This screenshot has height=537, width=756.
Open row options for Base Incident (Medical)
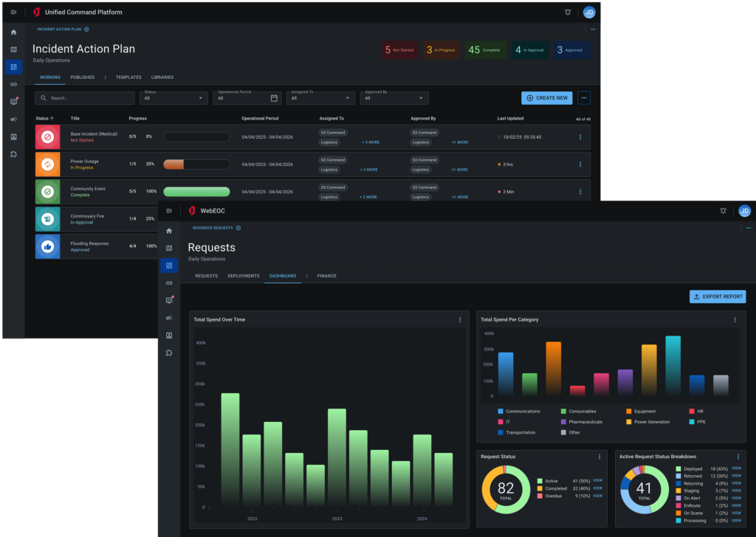click(x=580, y=137)
